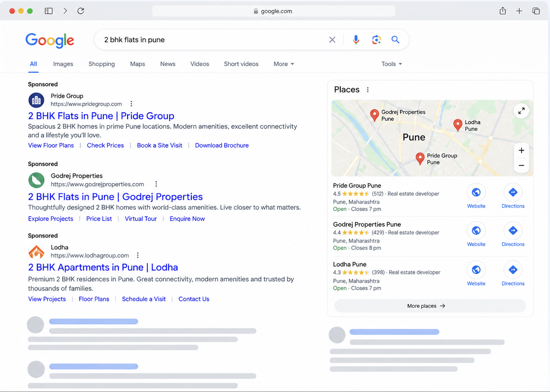
Task: Switch to the News tab
Action: pyautogui.click(x=168, y=64)
